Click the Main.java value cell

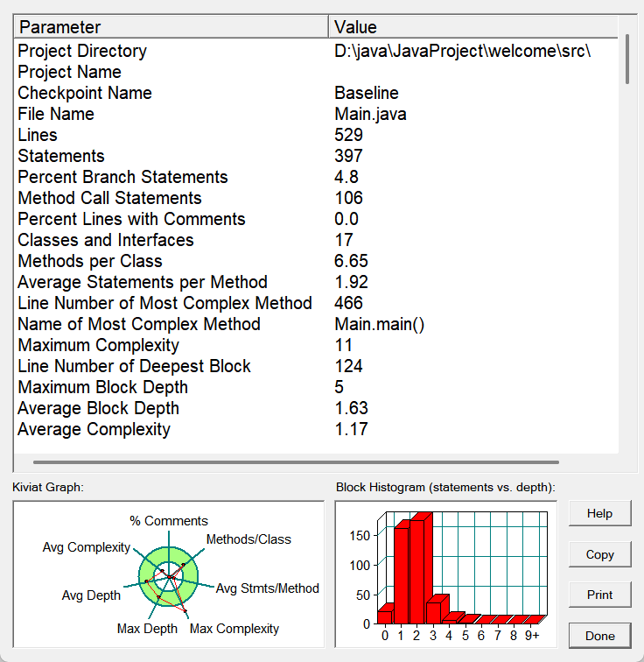pyautogui.click(x=370, y=114)
